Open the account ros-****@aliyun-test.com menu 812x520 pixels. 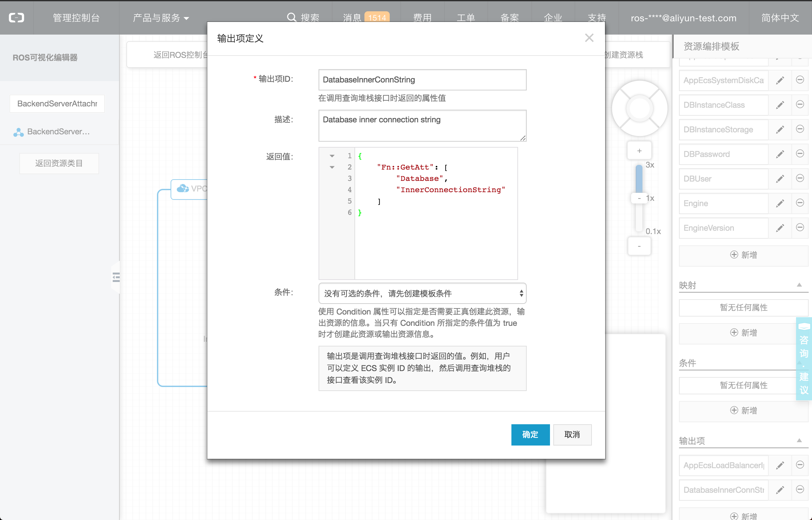(x=683, y=18)
